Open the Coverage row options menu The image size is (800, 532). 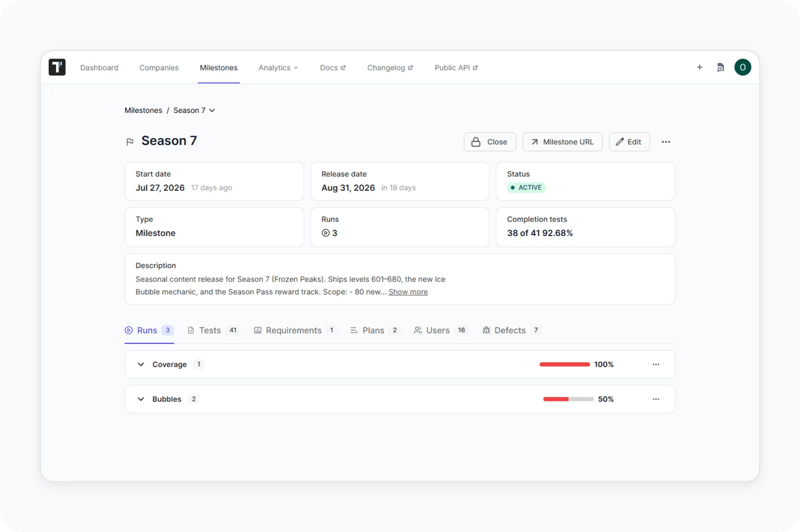coord(656,364)
